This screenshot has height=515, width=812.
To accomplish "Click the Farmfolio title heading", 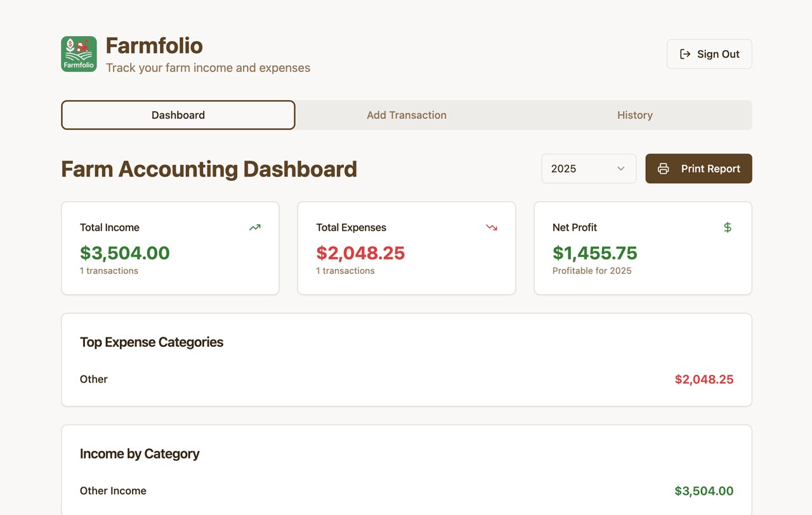I will (x=154, y=46).
